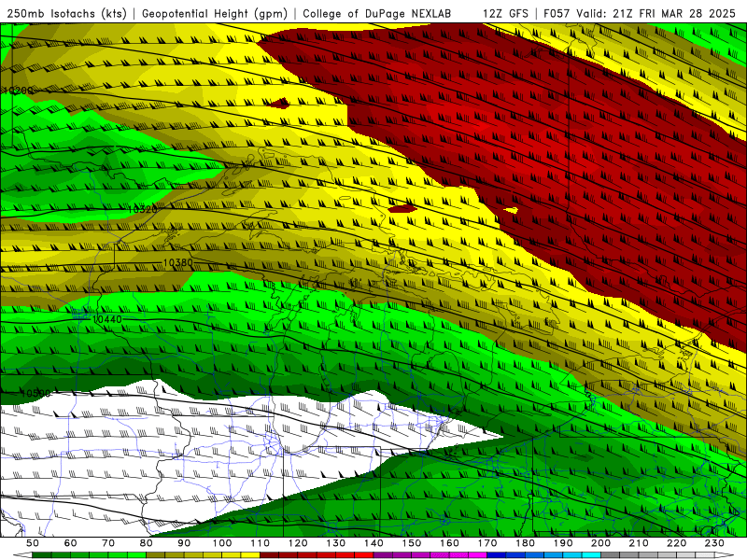This screenshot has height=560, width=747.
Task: Click the 80 label on the color scale
Action: [147, 543]
